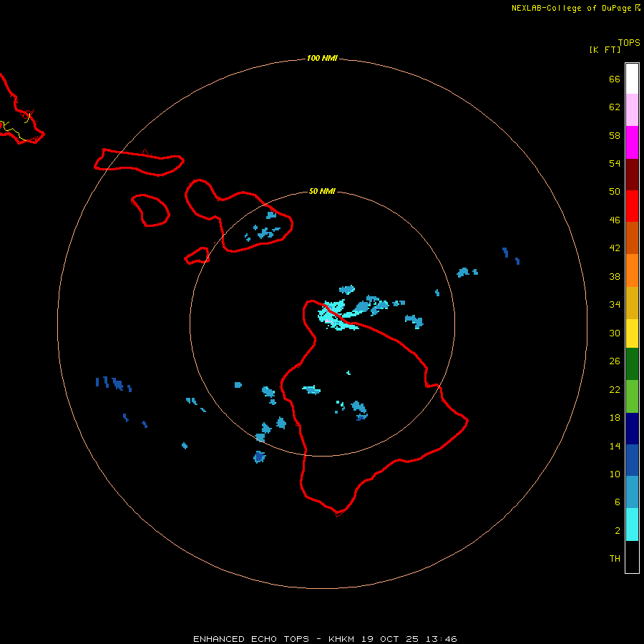Click the black TH threshold segment

(632, 557)
